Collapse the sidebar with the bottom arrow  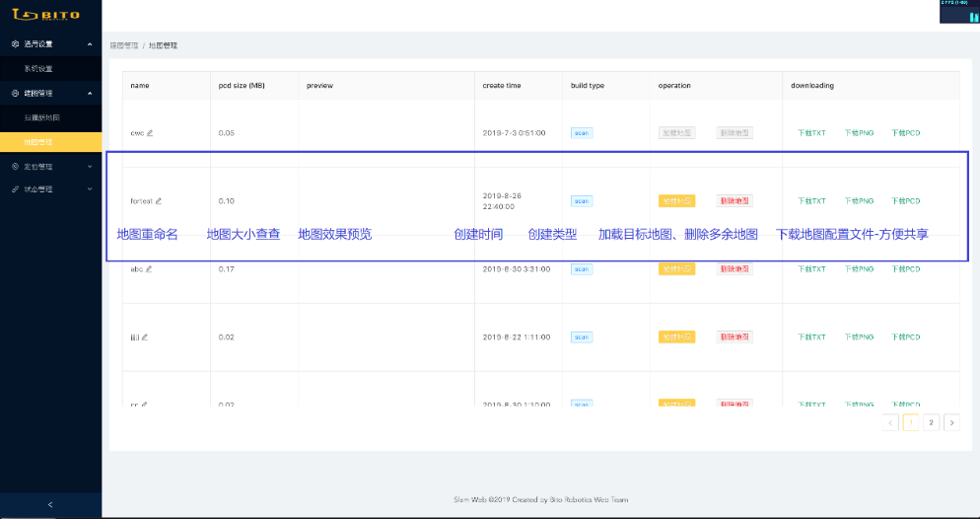pos(50,505)
